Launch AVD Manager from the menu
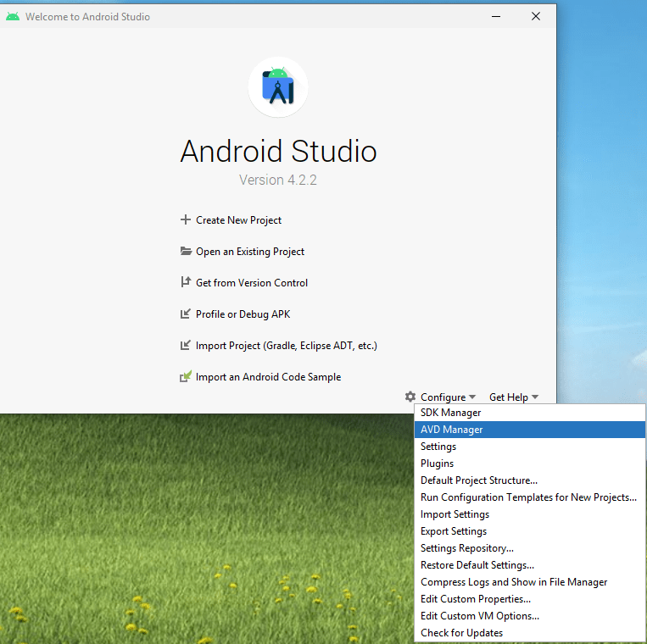The width and height of the screenshot is (647, 644). point(530,430)
